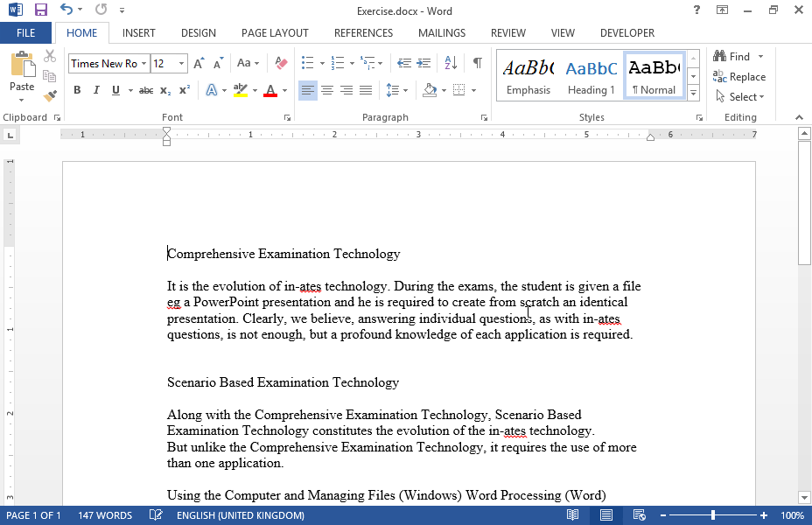Open the Clipboard pane launcher
The width and height of the screenshot is (812, 525).
tap(57, 118)
